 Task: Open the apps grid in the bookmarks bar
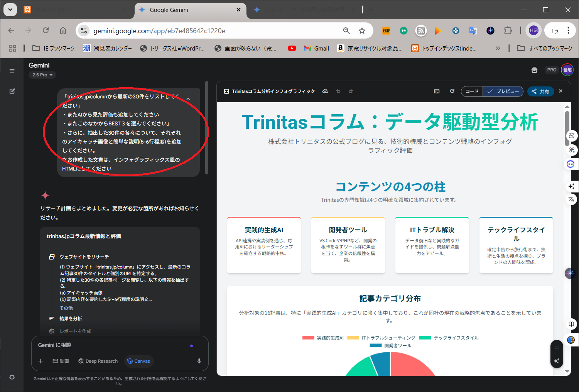pyautogui.click(x=13, y=48)
